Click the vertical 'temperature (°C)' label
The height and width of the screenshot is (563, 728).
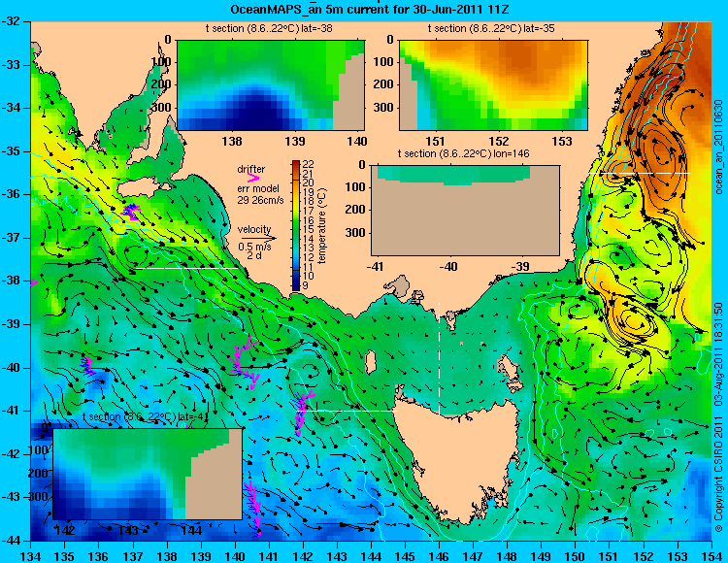tap(322, 225)
